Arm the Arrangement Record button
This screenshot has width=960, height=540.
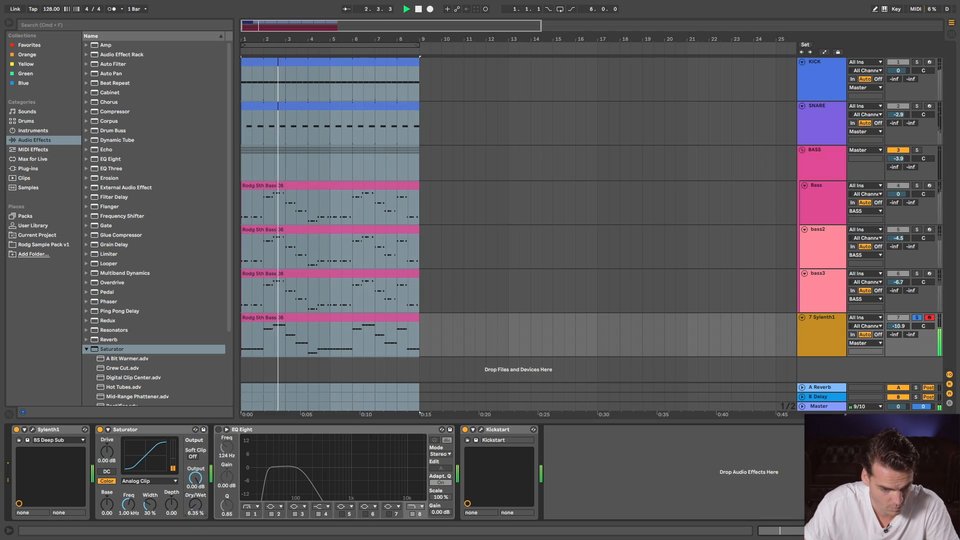pos(430,9)
